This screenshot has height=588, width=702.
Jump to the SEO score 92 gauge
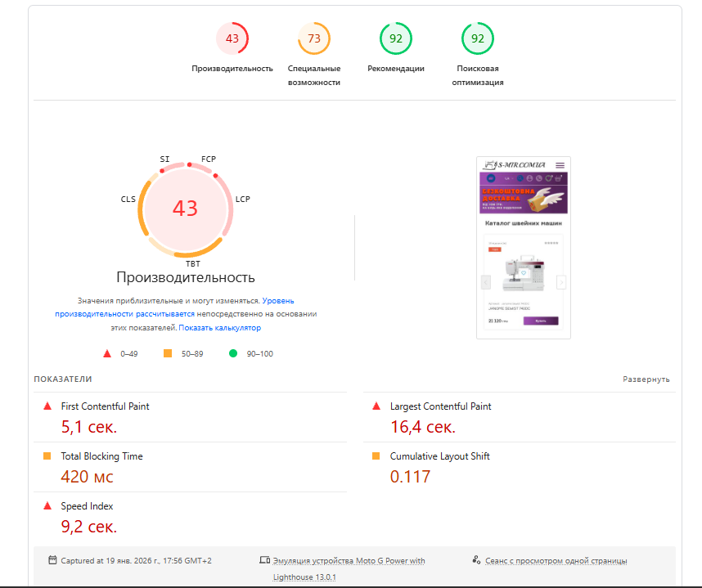pyautogui.click(x=477, y=38)
